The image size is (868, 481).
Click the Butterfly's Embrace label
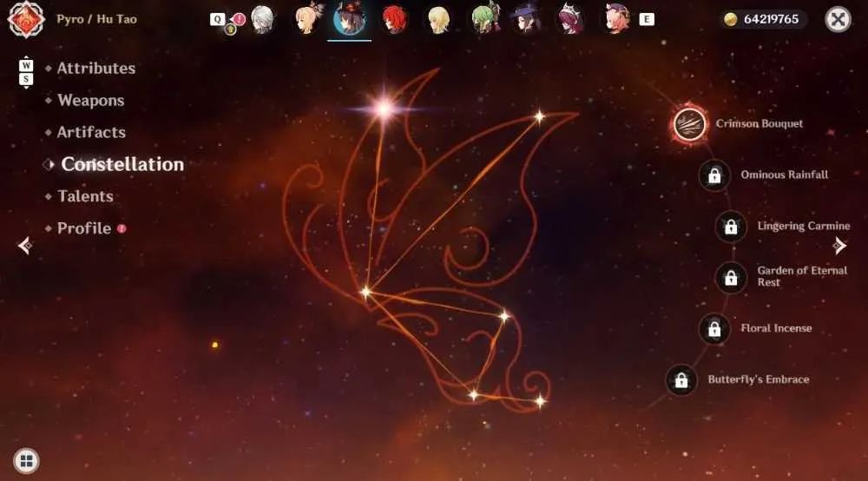(x=759, y=379)
